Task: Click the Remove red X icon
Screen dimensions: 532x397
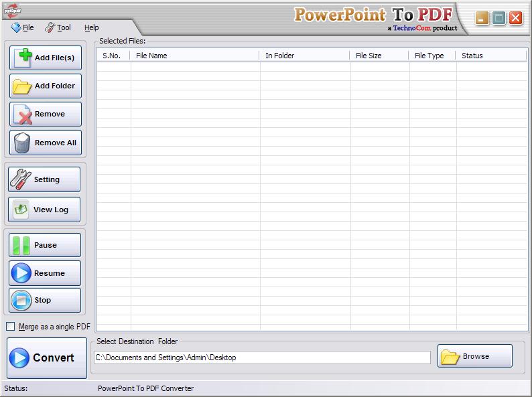Action: coord(23,114)
